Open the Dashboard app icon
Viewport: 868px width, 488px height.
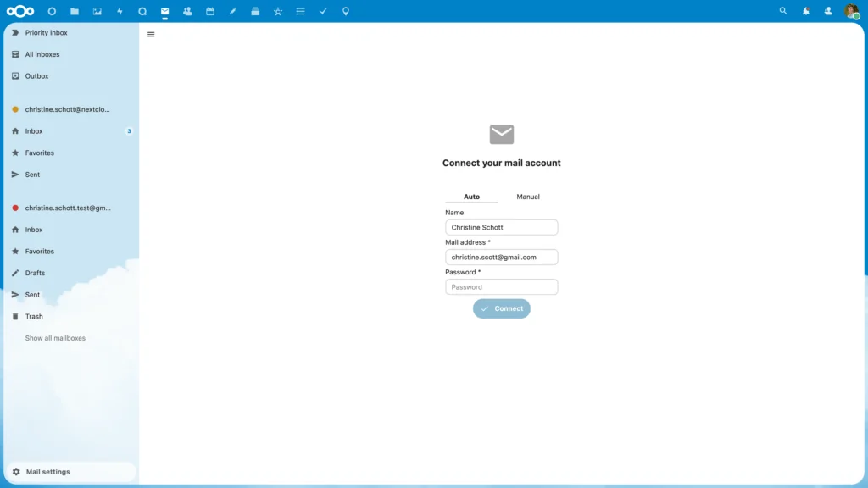pos(52,11)
